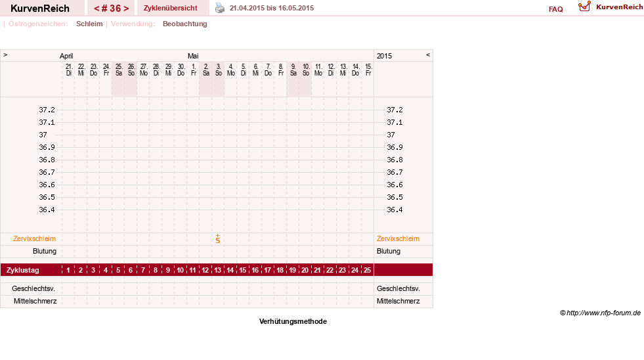Click cycle day 1
The width and height of the screenshot is (644, 360).
tap(68, 270)
